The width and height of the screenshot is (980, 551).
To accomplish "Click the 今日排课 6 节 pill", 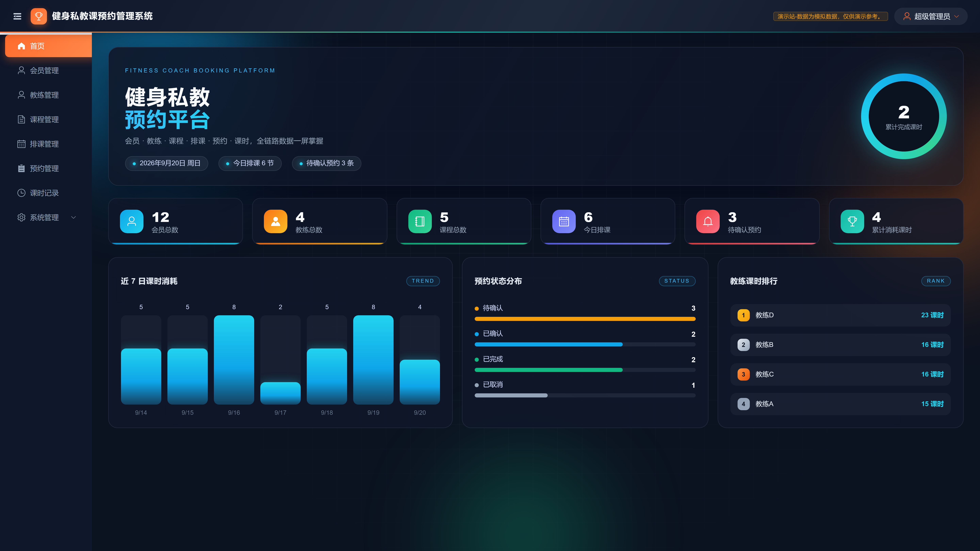I will coord(250,163).
